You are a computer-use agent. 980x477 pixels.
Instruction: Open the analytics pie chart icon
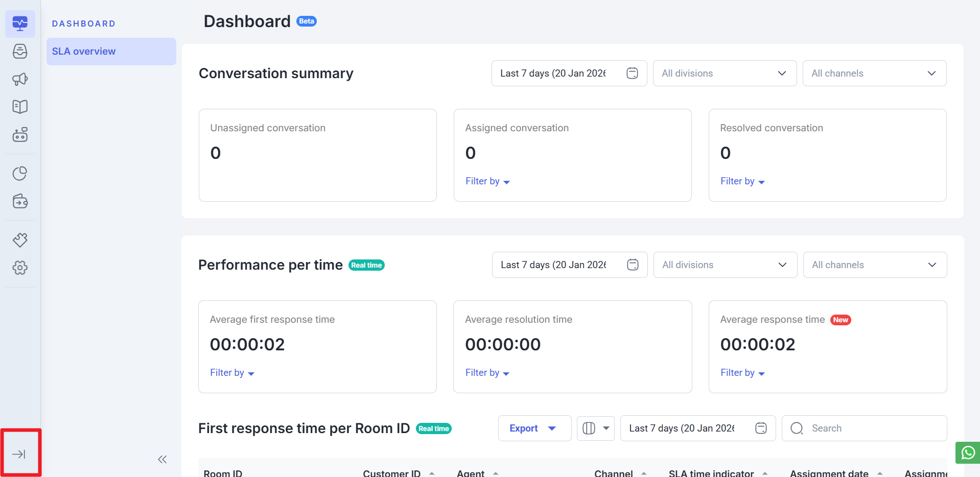click(x=20, y=174)
